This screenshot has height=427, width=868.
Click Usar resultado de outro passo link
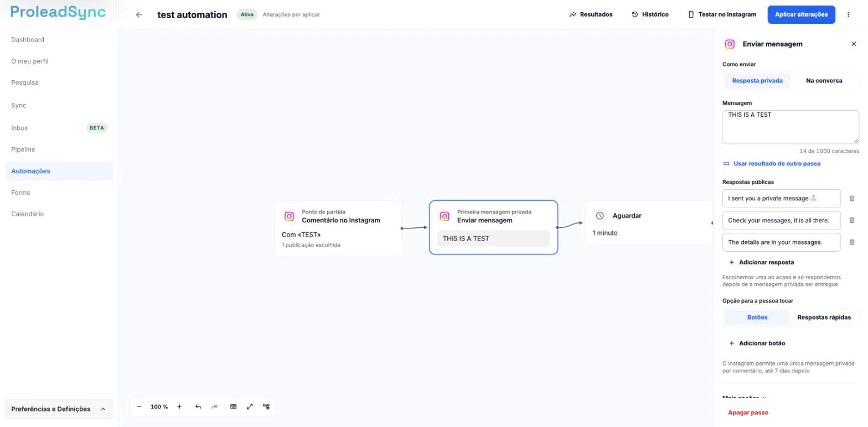point(772,164)
